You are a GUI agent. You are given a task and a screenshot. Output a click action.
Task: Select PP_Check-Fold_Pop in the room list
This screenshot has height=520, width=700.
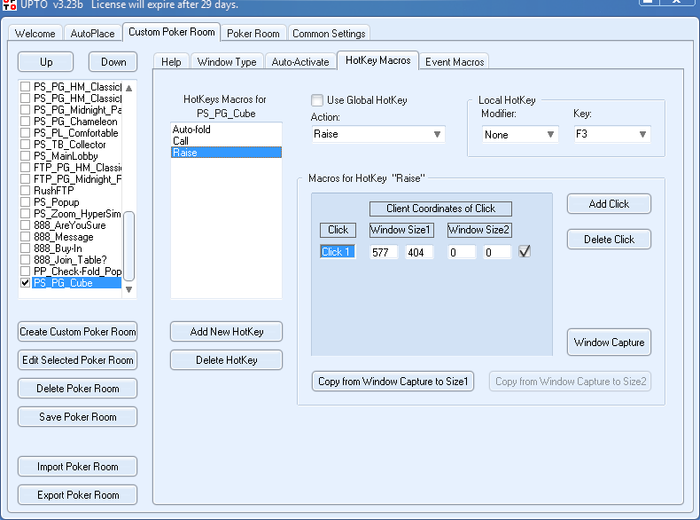click(77, 271)
